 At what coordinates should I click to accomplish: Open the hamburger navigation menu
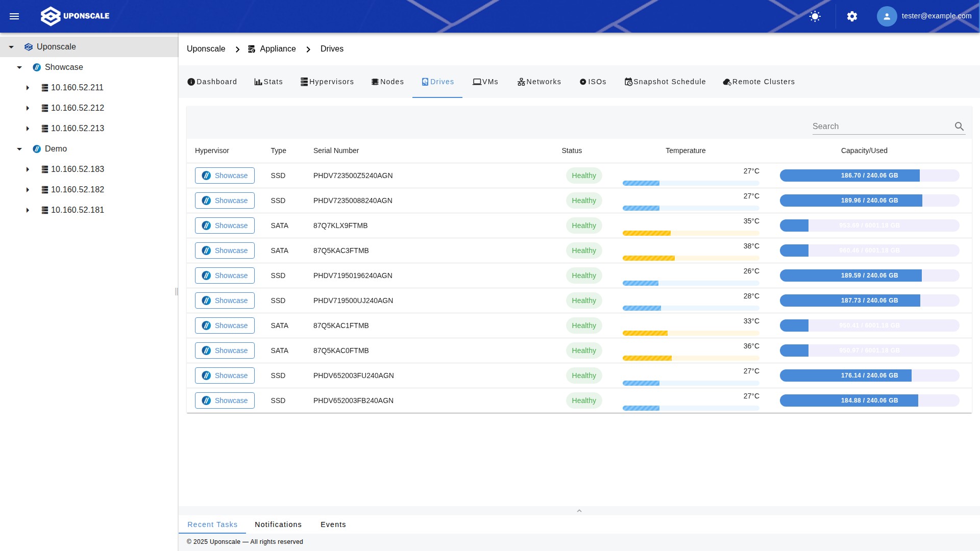tap(14, 16)
